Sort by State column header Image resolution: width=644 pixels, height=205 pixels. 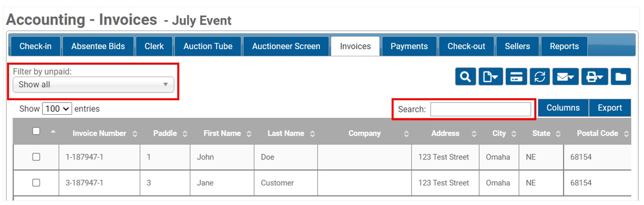coord(541,134)
